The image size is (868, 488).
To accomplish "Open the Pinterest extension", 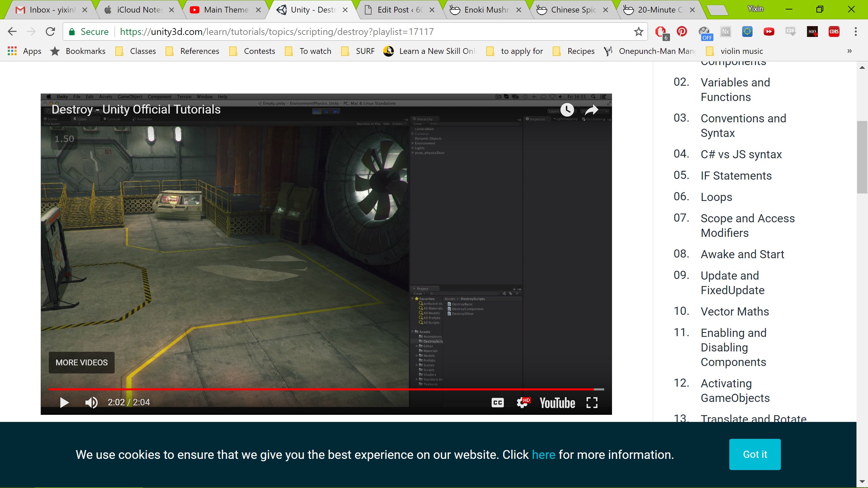I will (682, 32).
